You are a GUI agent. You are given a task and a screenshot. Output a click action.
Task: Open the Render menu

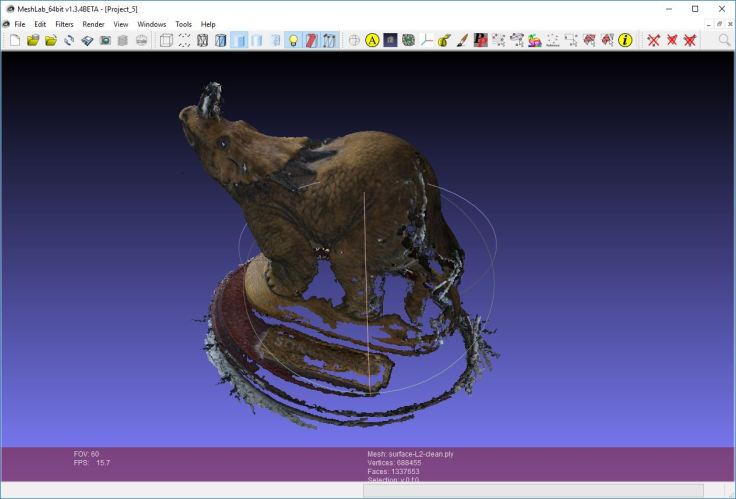[x=93, y=24]
